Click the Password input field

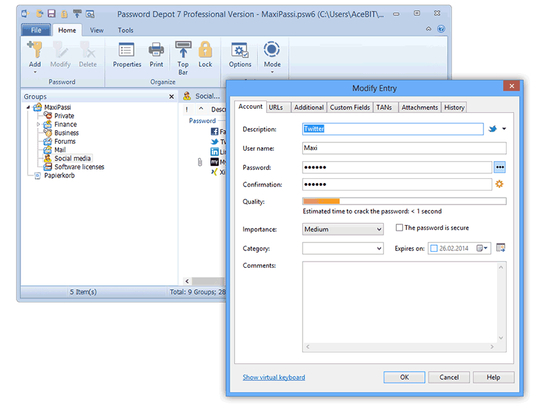(397, 167)
